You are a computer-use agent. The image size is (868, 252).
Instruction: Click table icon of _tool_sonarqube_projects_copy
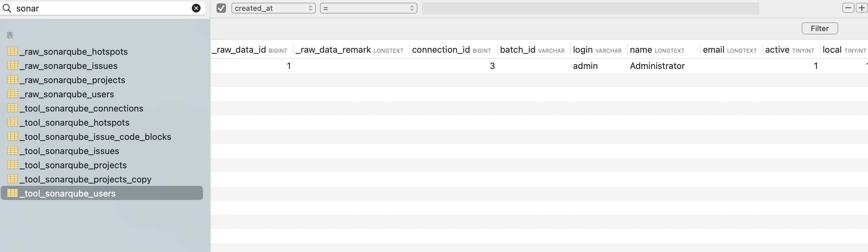[13, 179]
